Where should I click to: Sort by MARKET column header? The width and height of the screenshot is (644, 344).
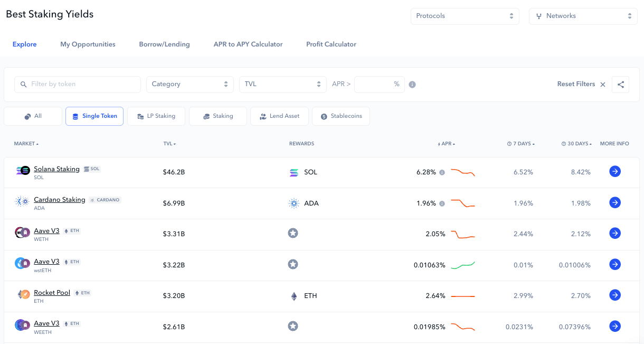[x=26, y=144]
